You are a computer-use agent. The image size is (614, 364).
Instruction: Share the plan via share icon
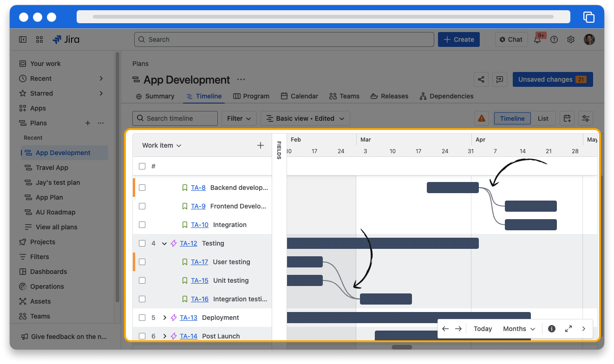[x=481, y=79]
